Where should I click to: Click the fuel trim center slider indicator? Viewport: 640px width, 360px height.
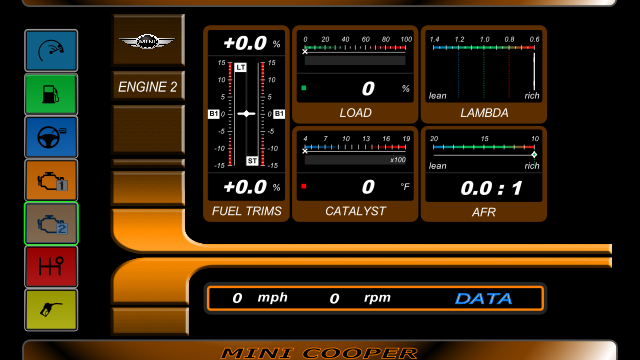tap(246, 113)
